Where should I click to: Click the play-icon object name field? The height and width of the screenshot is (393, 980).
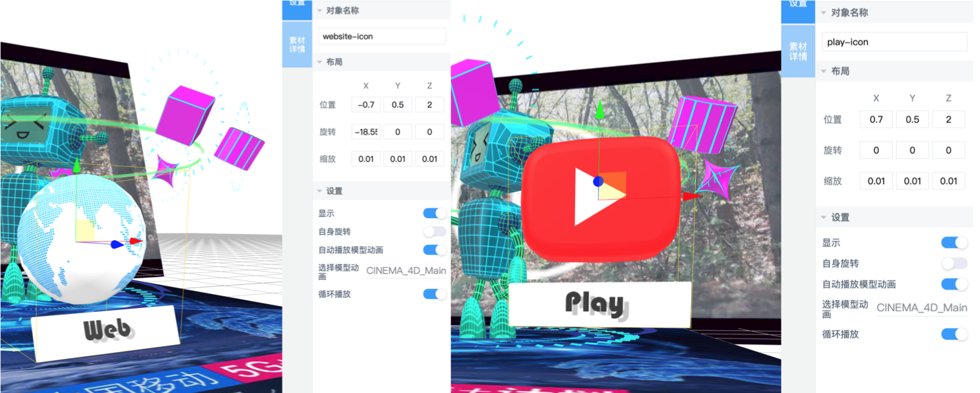[x=894, y=42]
